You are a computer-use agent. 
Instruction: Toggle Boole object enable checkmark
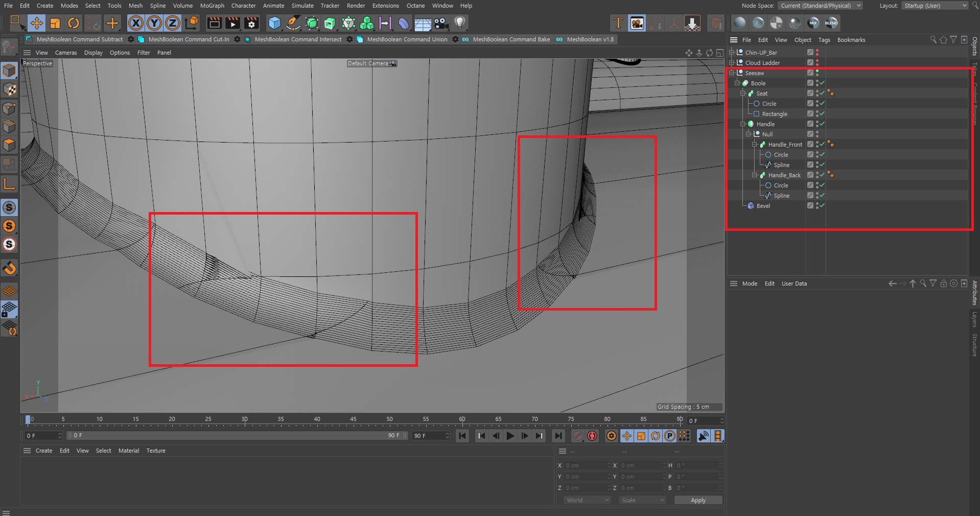point(822,83)
